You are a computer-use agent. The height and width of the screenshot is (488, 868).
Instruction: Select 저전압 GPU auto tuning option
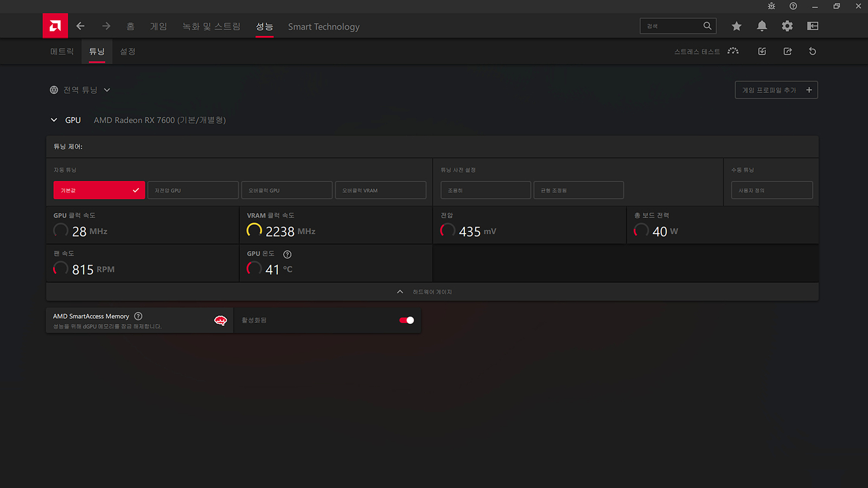(x=193, y=190)
